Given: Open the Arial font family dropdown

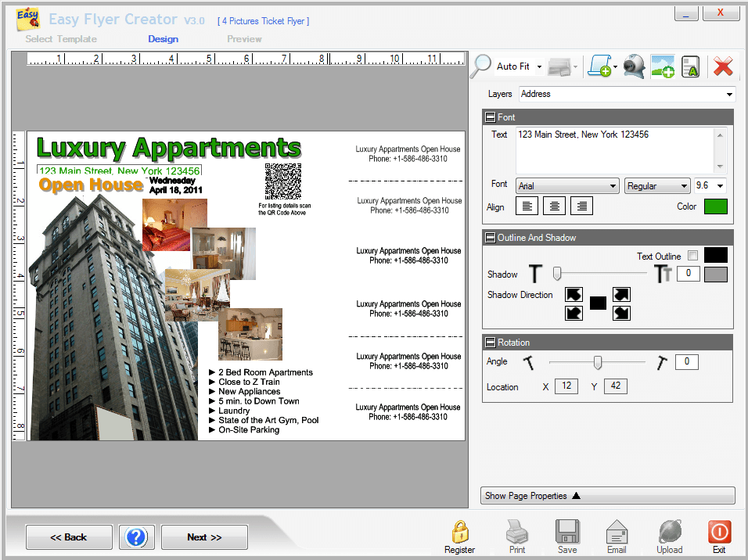Looking at the screenshot, I should click(567, 185).
